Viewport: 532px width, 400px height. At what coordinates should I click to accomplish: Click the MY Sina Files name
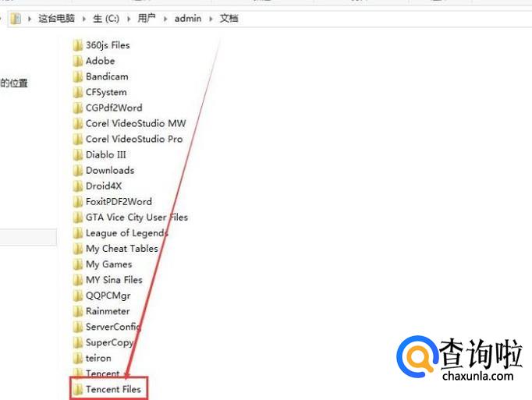[x=114, y=280]
